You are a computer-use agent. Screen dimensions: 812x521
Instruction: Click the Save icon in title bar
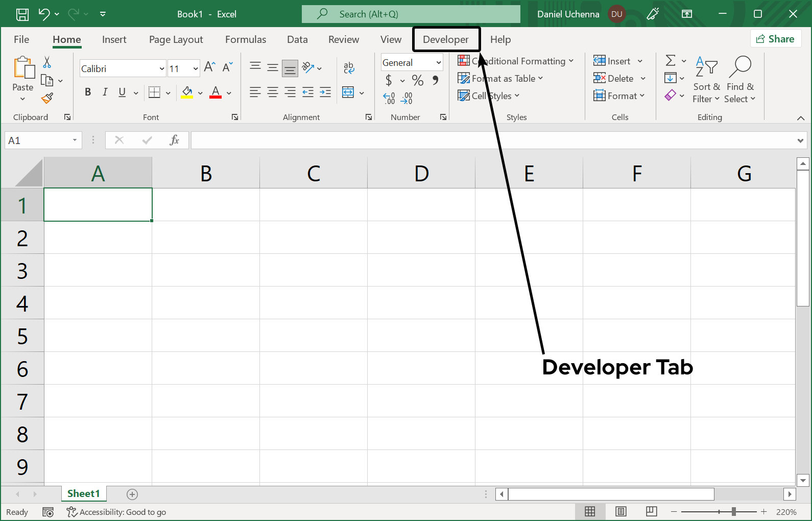coord(22,14)
